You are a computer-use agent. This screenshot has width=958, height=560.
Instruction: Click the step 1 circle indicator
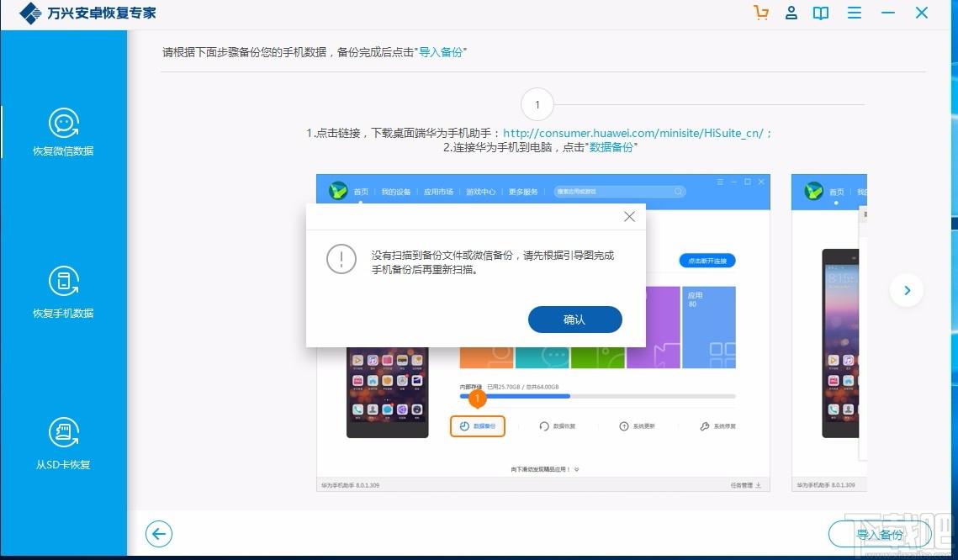pos(537,105)
